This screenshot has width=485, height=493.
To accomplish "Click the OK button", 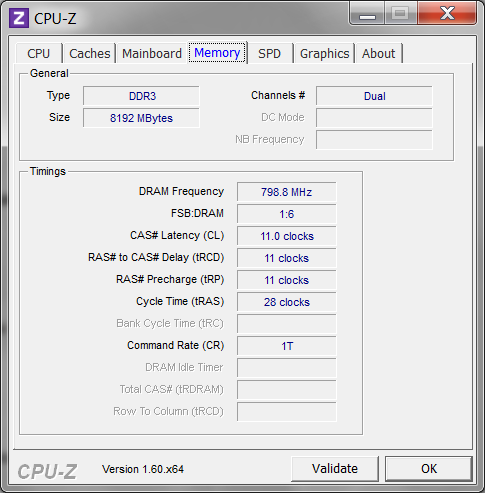I will coord(429,469).
